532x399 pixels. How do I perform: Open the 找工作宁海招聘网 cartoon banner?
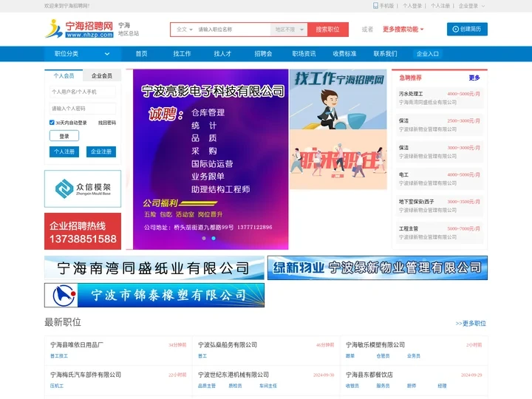(338, 99)
